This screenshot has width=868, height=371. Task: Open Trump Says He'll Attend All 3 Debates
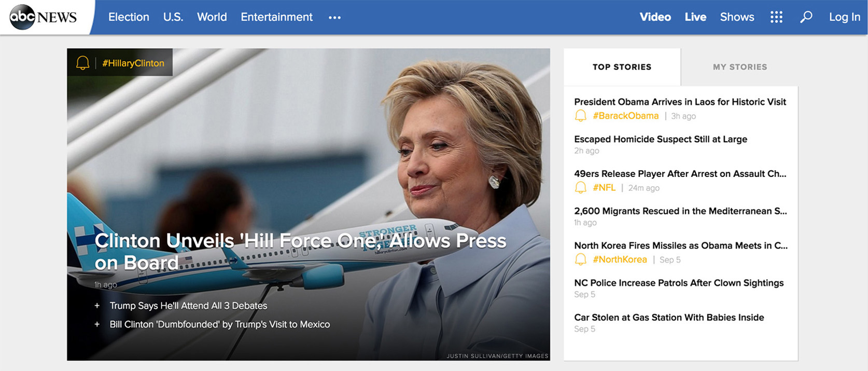tap(188, 306)
